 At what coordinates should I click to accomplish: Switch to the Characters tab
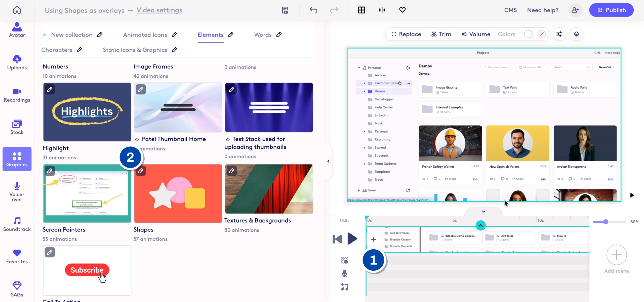57,50
